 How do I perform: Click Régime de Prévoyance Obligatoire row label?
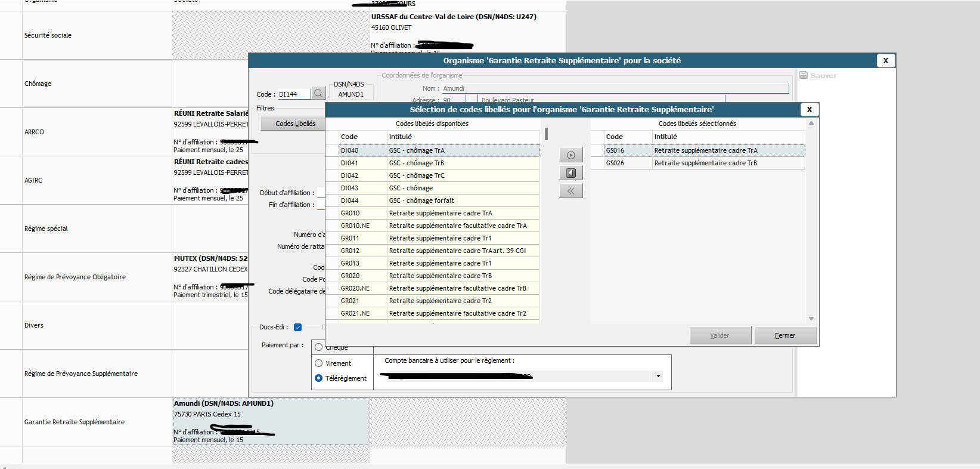75,277
